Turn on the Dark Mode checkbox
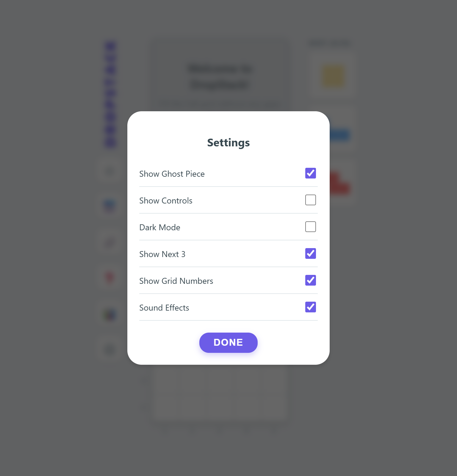457x476 pixels. pos(311,227)
